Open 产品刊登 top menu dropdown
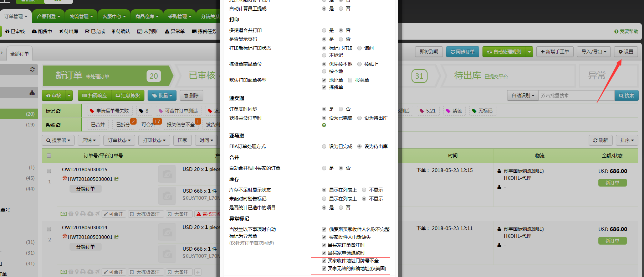 point(48,16)
